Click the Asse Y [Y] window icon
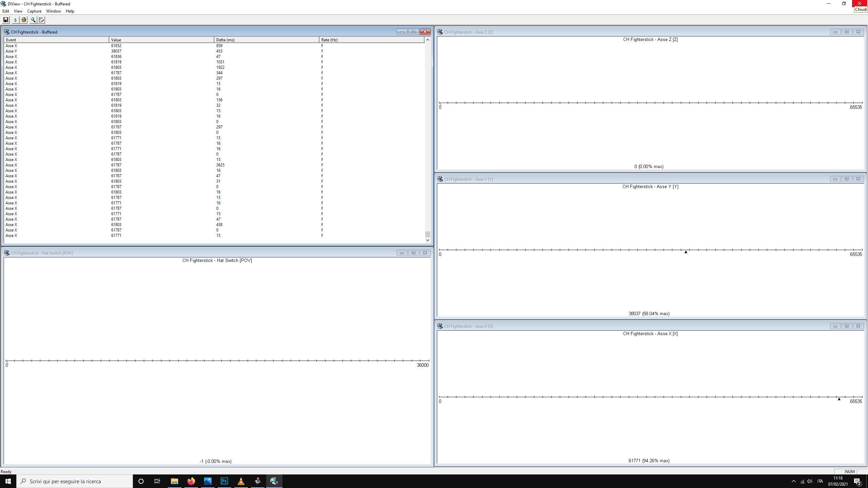The width and height of the screenshot is (868, 488). pos(440,179)
